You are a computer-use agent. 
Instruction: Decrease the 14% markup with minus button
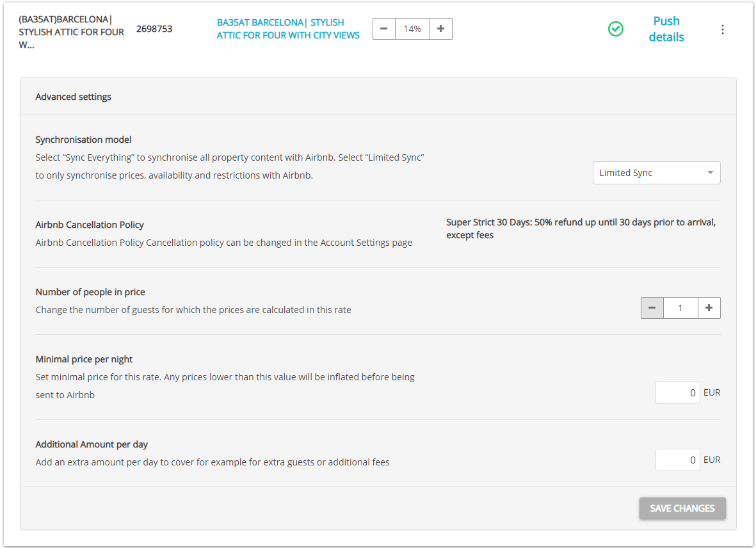click(384, 29)
